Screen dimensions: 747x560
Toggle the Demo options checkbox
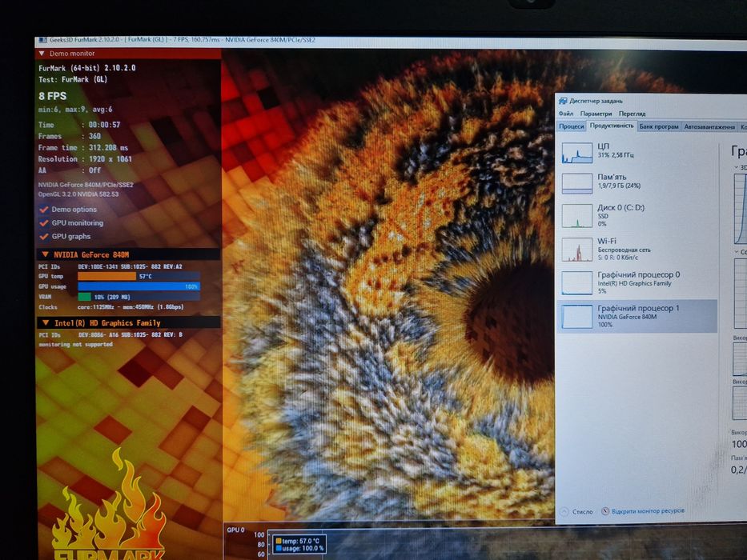pyautogui.click(x=44, y=210)
